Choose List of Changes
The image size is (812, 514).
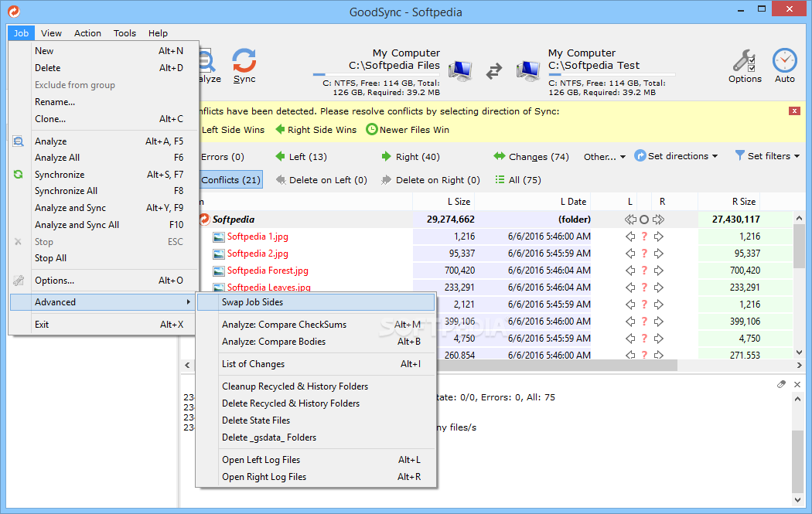316,364
